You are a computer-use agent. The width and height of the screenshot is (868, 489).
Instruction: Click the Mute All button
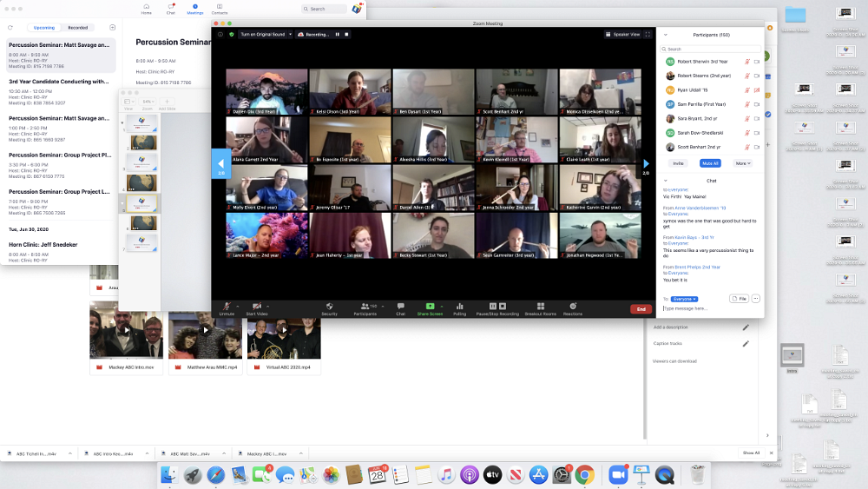710,163
